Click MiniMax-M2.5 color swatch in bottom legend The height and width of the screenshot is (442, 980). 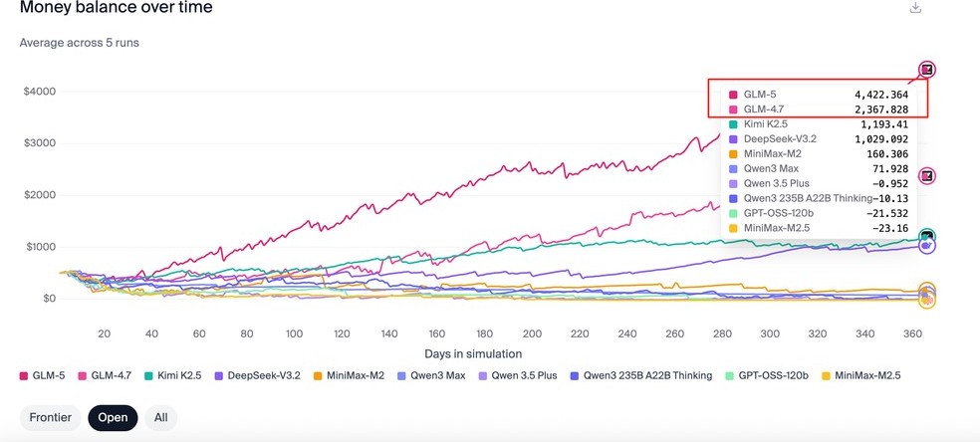coord(825,375)
